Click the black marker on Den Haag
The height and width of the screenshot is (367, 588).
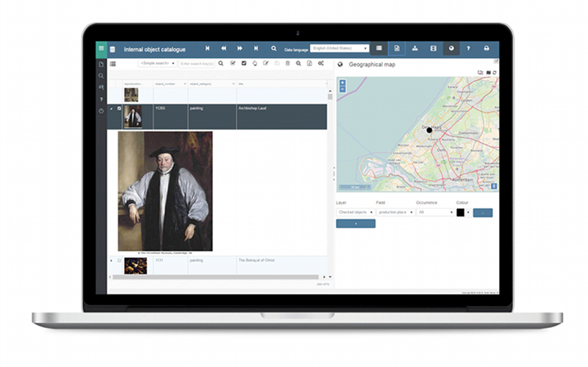tap(429, 130)
